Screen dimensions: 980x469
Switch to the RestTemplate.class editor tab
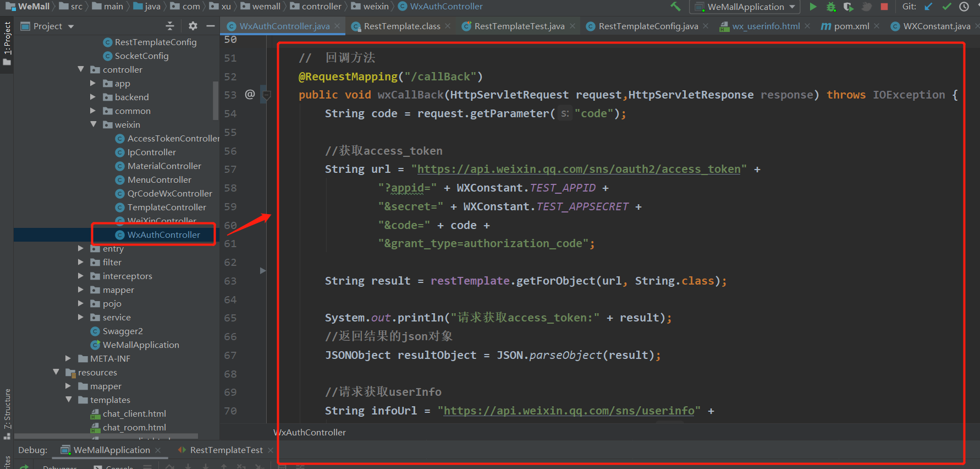[401, 26]
